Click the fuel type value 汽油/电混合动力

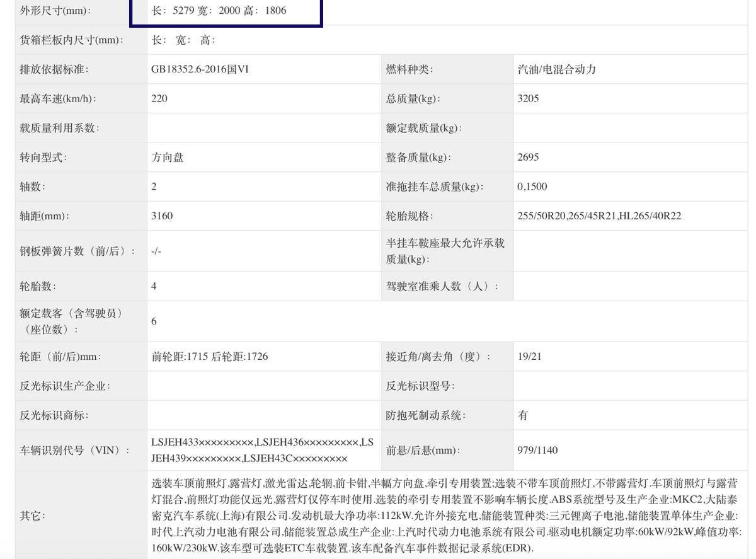(556, 69)
